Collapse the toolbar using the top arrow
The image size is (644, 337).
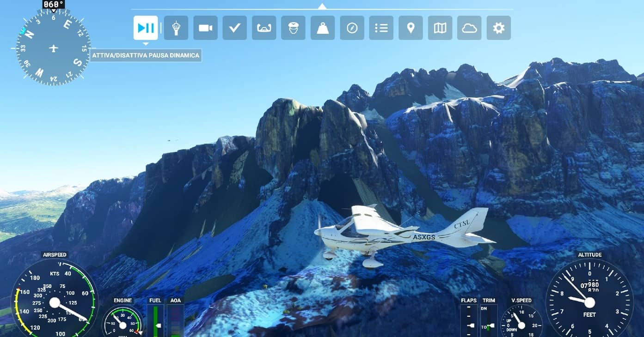322,6
